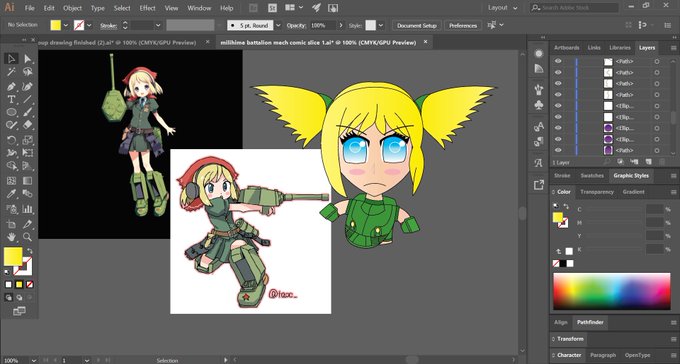Select the Ellipse shape tool
Viewport: 680px width, 364px height.
11,112
